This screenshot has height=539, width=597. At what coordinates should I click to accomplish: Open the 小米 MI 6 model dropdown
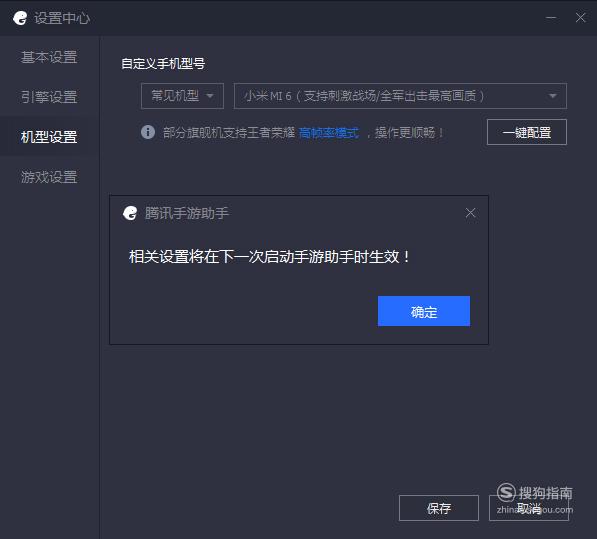click(x=400, y=96)
